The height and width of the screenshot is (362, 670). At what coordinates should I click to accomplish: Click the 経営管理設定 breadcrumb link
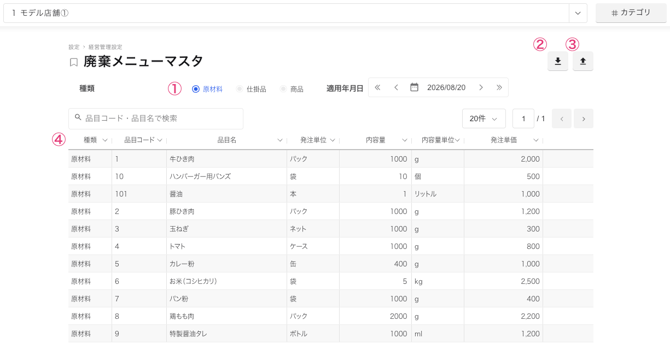tap(105, 47)
